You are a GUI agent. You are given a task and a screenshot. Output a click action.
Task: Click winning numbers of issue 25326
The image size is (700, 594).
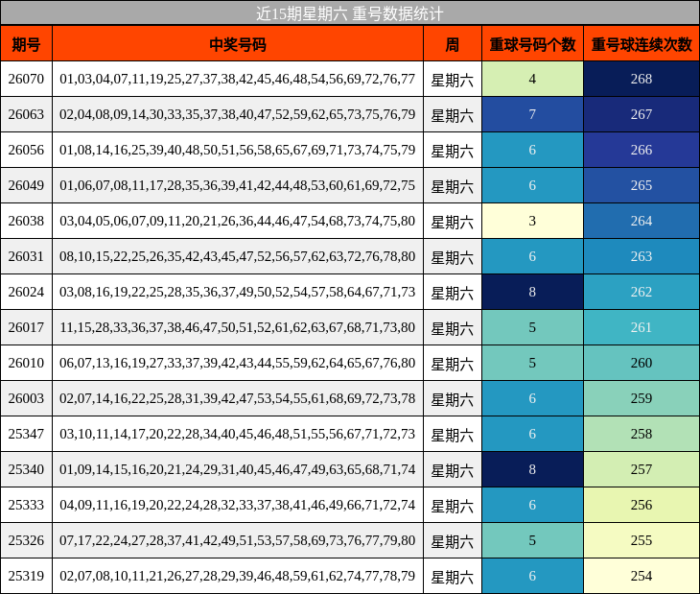coord(238,540)
